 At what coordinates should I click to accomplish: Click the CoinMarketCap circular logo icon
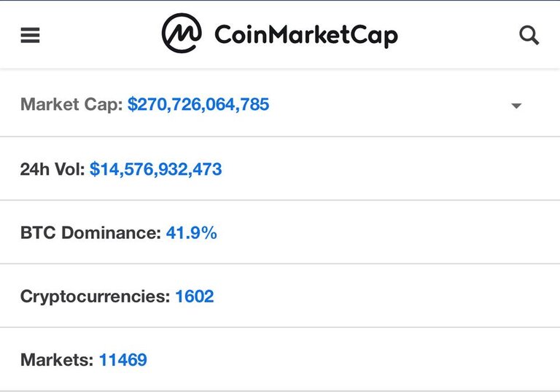[x=182, y=34]
